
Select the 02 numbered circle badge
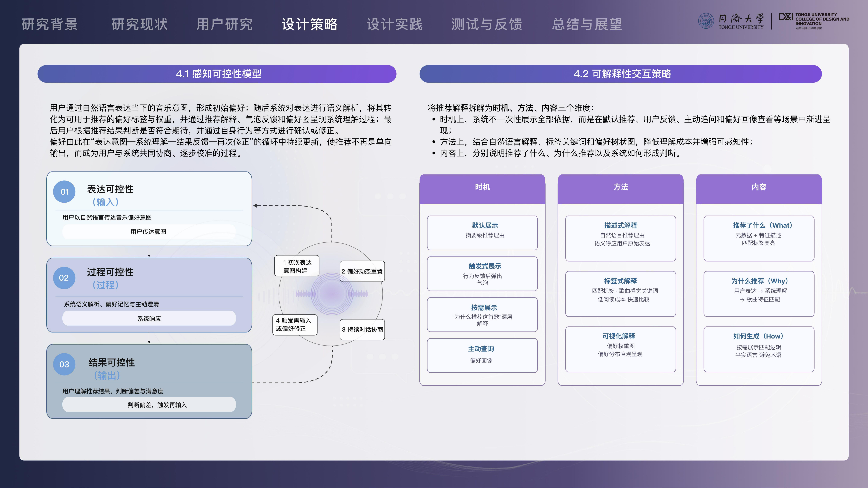point(64,278)
